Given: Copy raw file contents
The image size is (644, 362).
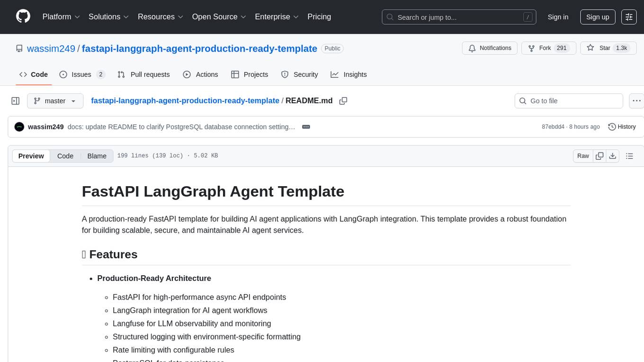Looking at the screenshot, I should 599,156.
